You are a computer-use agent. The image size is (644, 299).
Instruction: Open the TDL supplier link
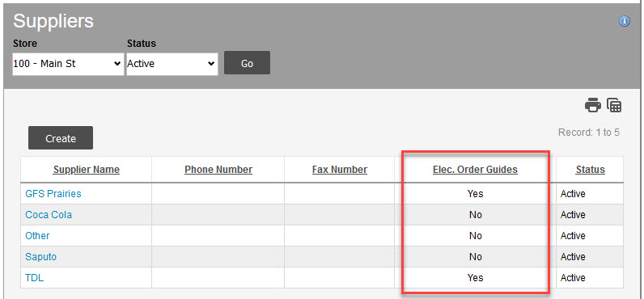point(35,278)
